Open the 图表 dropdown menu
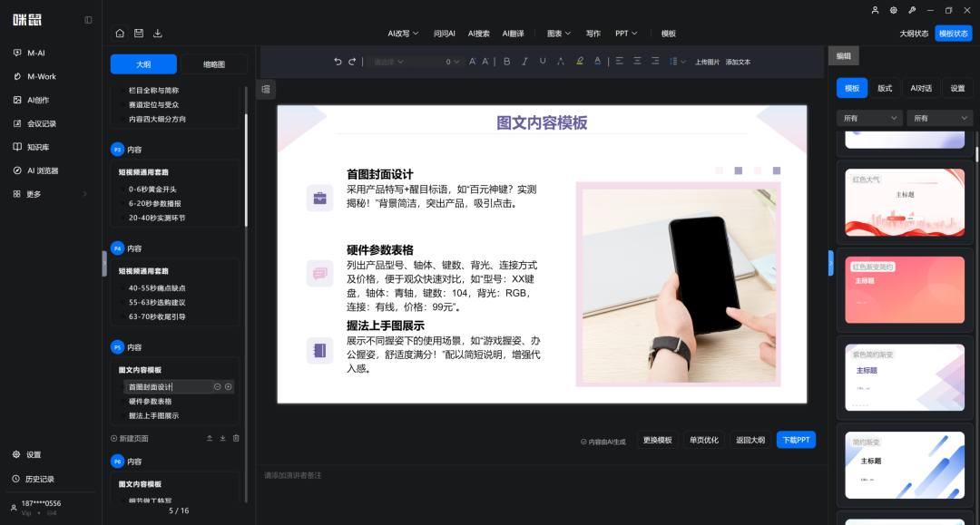Viewport: 980px width, 525px height. point(559,34)
